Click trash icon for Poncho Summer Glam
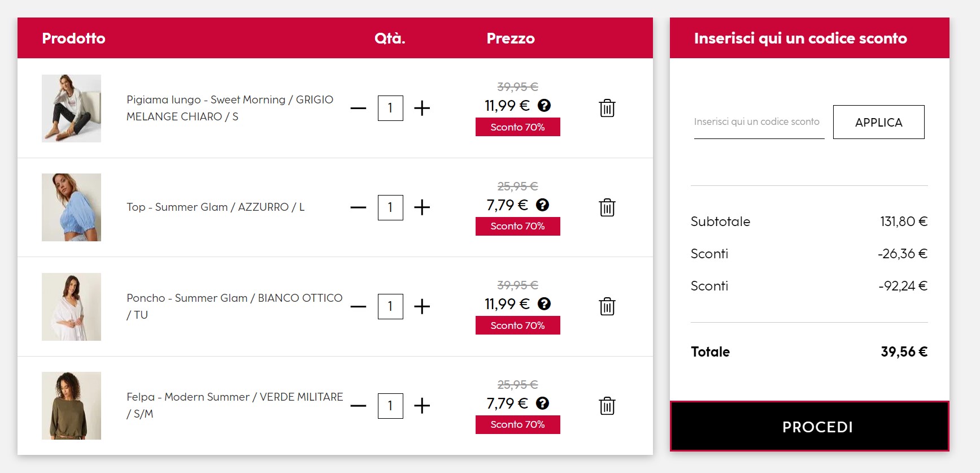The width and height of the screenshot is (980, 473). pos(607,306)
